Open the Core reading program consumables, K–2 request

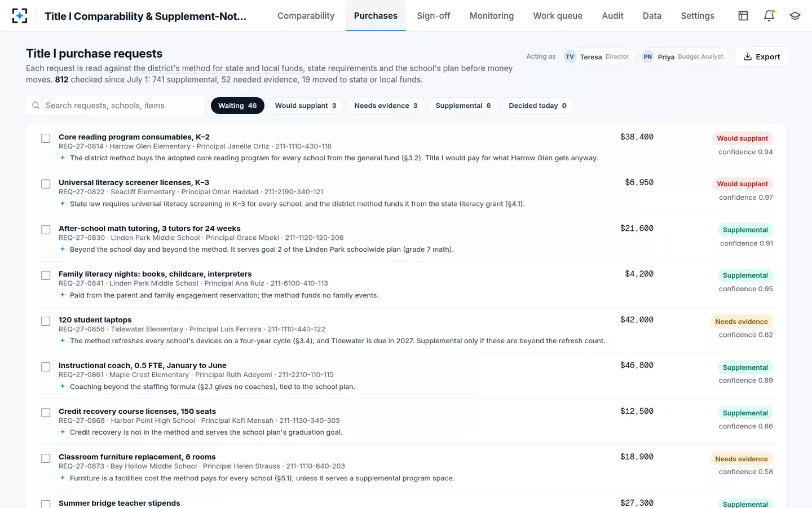(134, 137)
